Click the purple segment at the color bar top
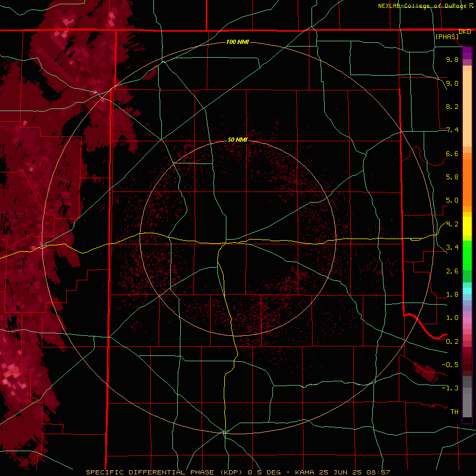 pyautogui.click(x=467, y=53)
